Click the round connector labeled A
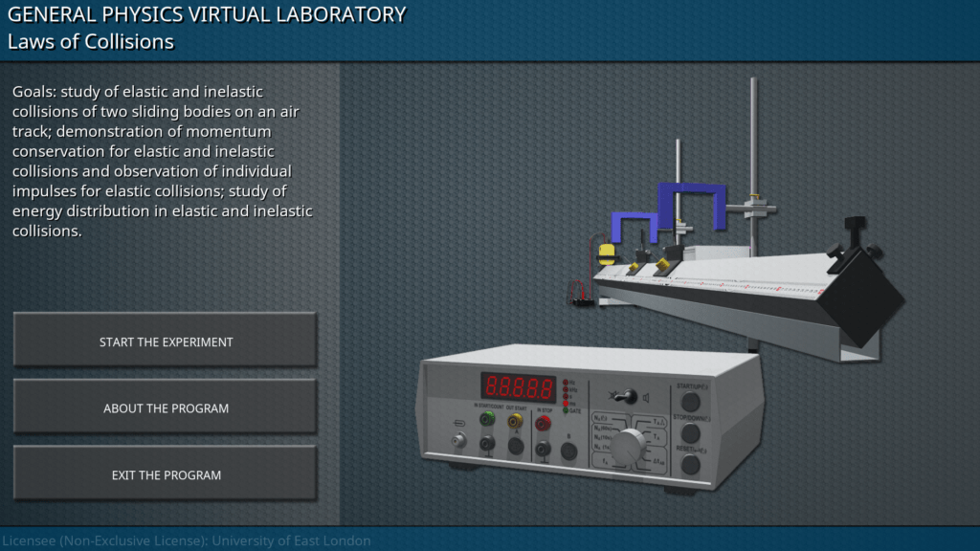The image size is (980, 551). (515, 446)
